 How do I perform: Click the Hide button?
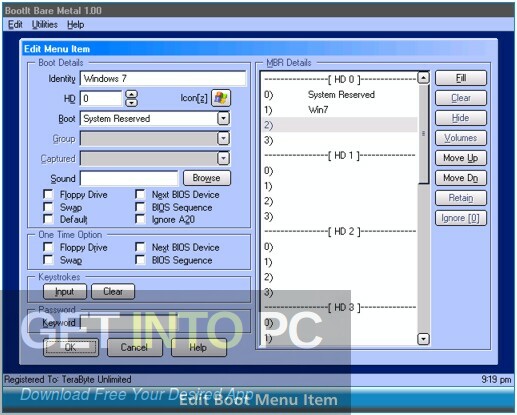click(461, 118)
